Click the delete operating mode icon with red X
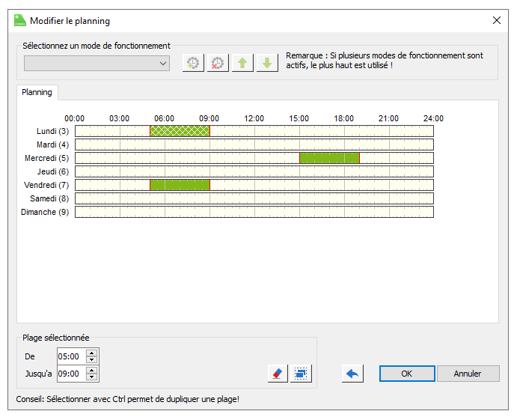The width and height of the screenshot is (517, 420). click(218, 64)
